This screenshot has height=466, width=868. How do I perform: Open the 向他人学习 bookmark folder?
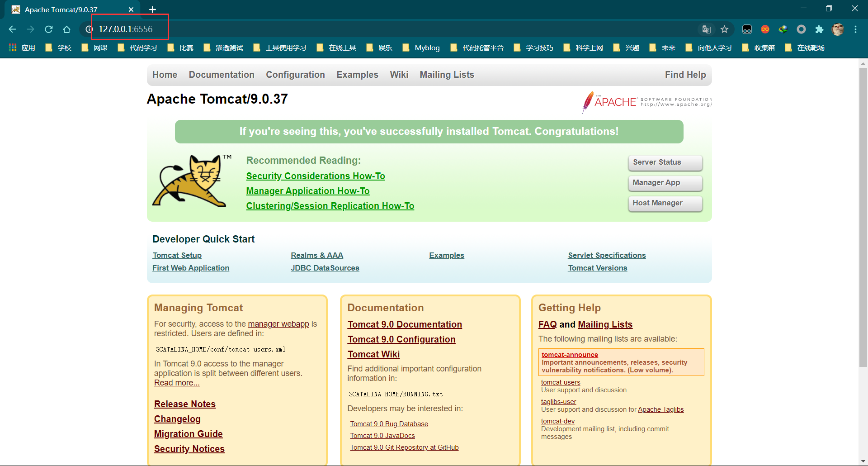tap(708, 48)
